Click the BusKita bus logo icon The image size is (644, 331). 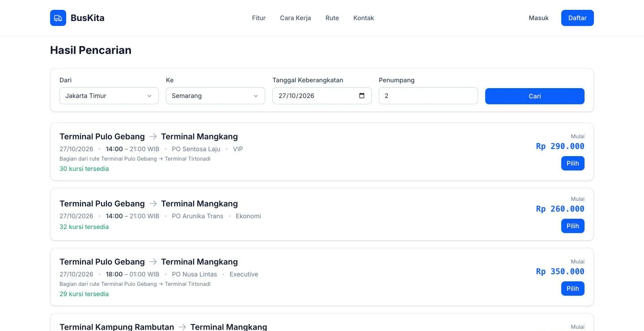click(58, 18)
